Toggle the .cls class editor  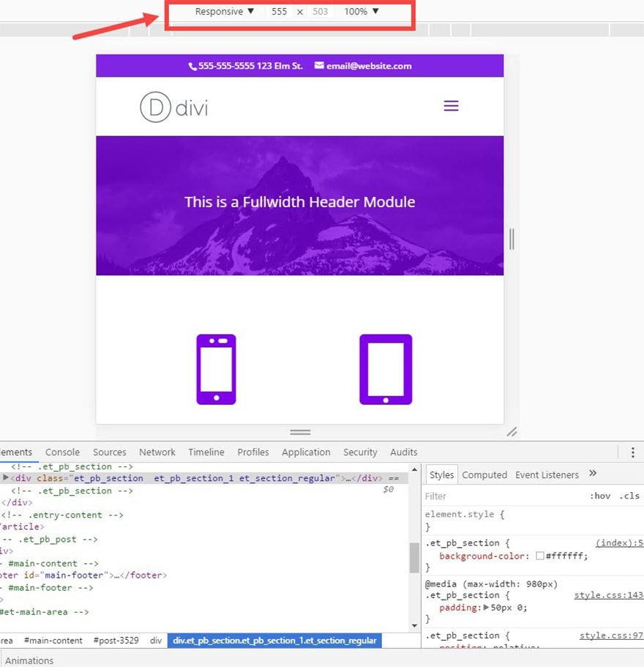pyautogui.click(x=629, y=496)
